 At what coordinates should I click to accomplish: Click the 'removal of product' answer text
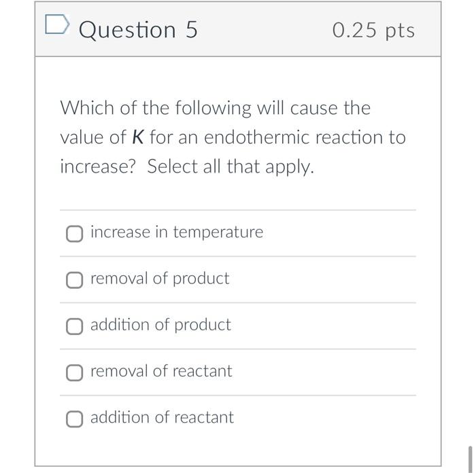point(160,279)
